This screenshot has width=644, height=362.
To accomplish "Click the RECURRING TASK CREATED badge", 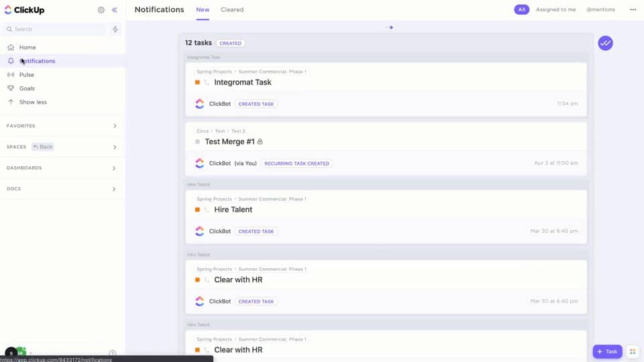I will coord(297,164).
